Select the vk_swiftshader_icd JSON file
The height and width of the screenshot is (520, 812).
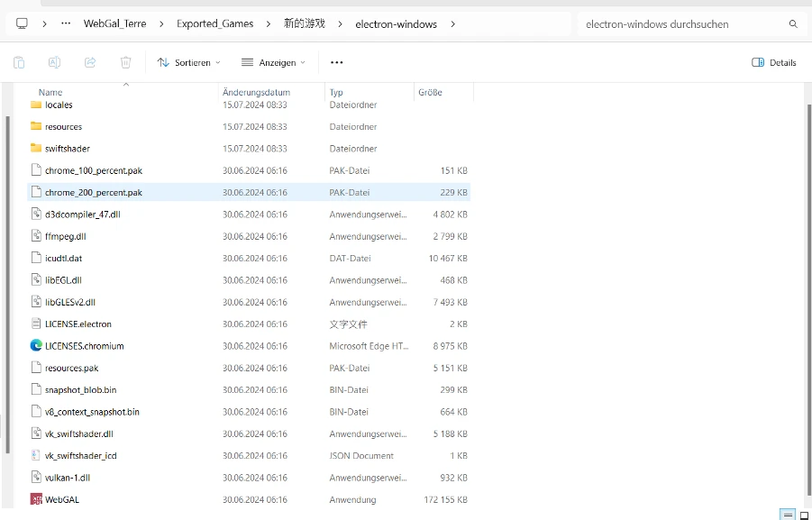pos(80,456)
